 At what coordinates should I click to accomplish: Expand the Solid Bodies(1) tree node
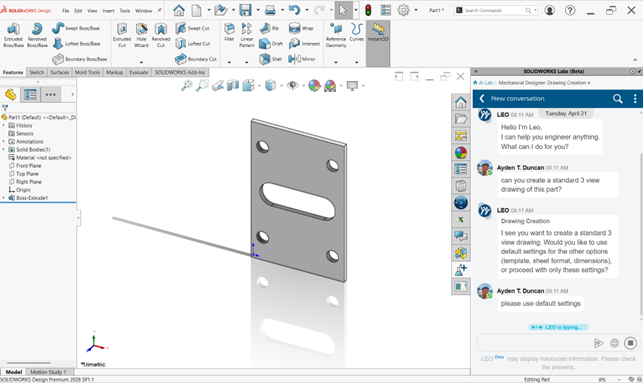(4, 150)
